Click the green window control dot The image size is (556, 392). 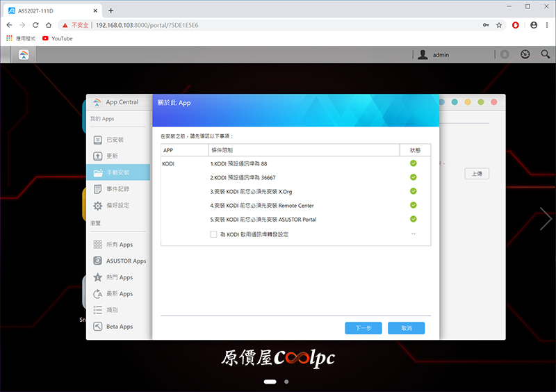pos(481,102)
